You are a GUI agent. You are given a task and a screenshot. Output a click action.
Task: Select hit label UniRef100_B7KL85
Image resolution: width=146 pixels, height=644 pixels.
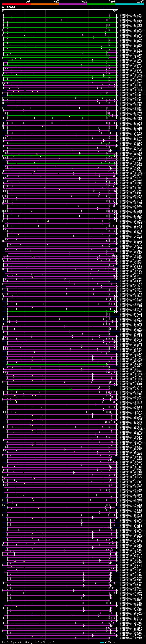point(131,422)
